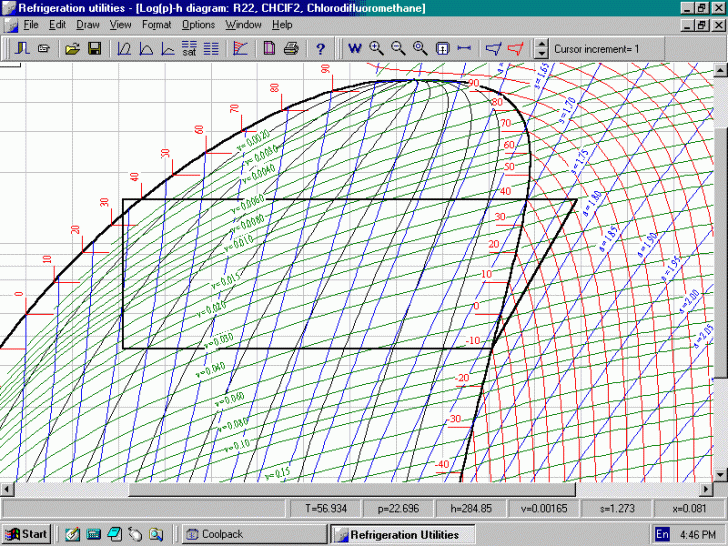Screen dimensions: 728x546
Task: Click the h=284.85 status field
Action: [x=471, y=509]
